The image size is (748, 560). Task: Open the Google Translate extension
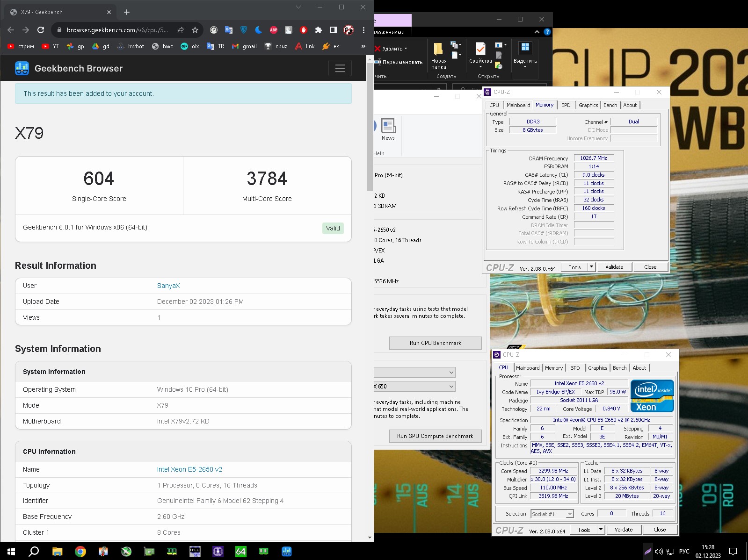click(229, 30)
